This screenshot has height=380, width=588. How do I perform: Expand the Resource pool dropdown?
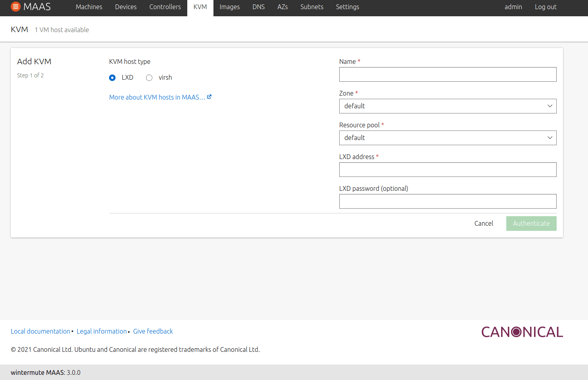(x=448, y=138)
